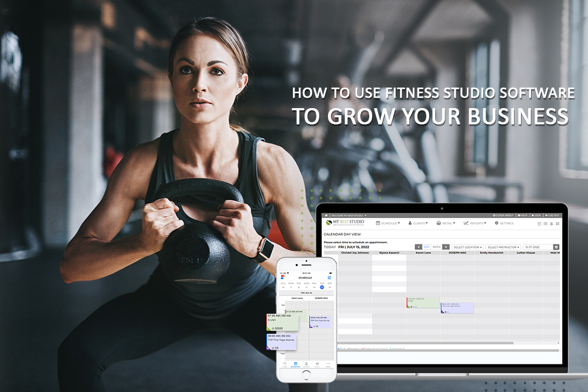The height and width of the screenshot is (392, 588).
Task: Click Ilyana Kazanci column header
Action: coord(389,253)
